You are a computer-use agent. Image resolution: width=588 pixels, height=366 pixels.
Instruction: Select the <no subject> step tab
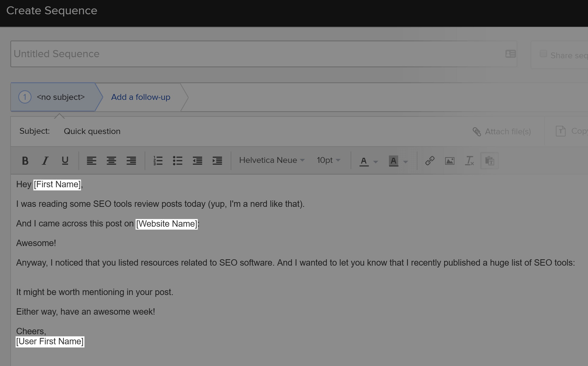56,97
